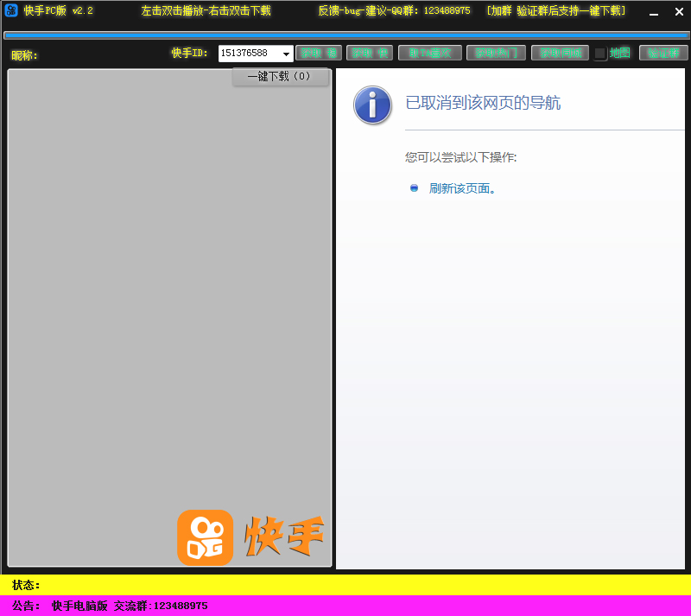
Task: Click the 反馈-bug-建议-QQ群 text
Action: coord(394,10)
